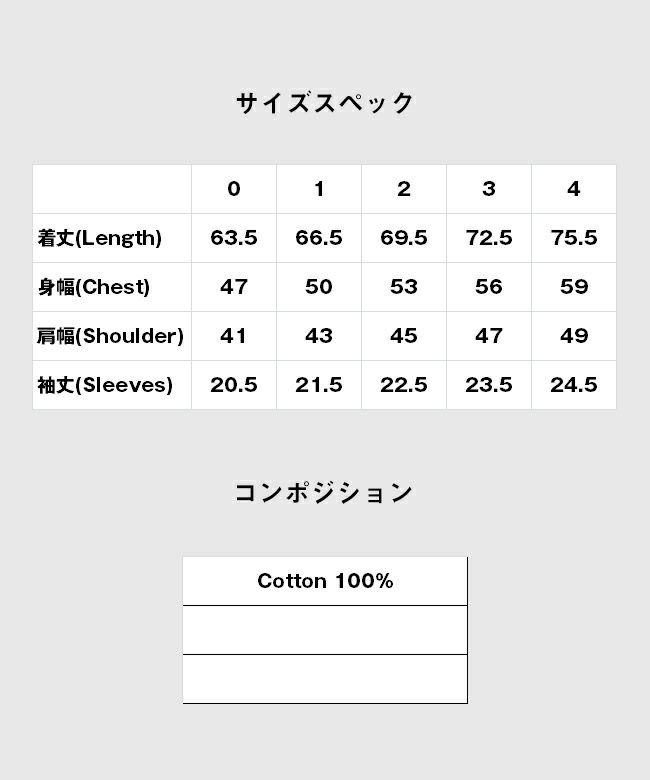The width and height of the screenshot is (650, 780).
Task: Select size 0 column header
Action: [x=234, y=189]
